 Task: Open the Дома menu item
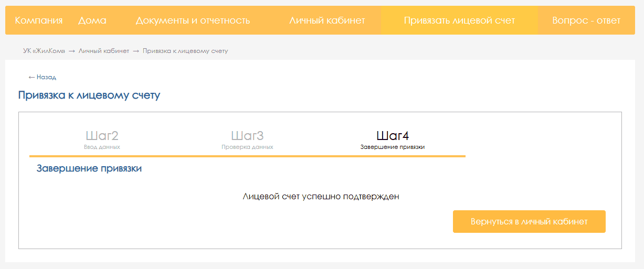pos(92,20)
